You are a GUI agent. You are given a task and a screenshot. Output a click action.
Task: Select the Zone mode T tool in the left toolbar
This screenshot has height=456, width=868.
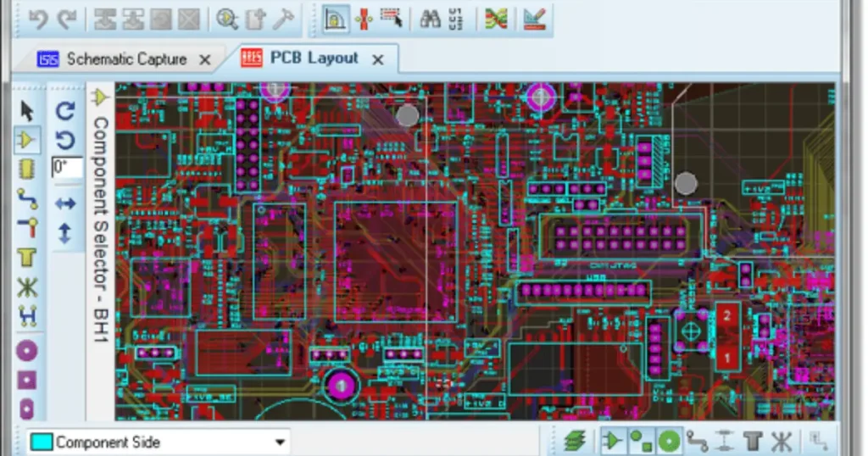[x=26, y=258]
